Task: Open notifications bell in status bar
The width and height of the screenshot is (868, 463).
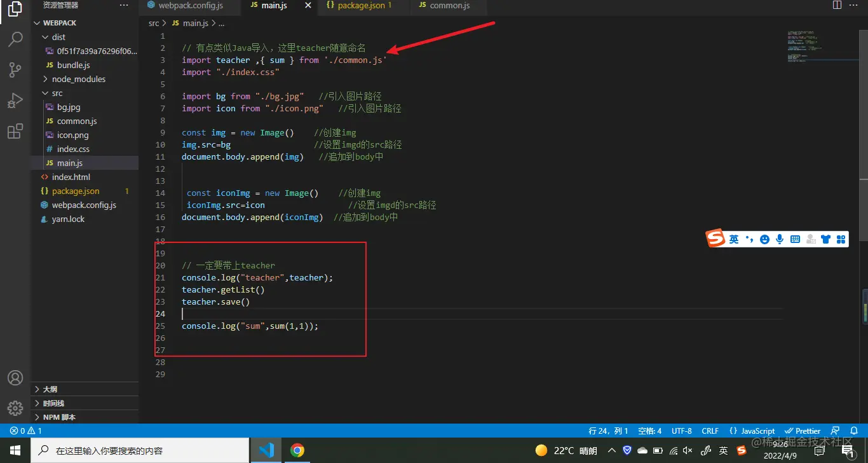Action: click(854, 431)
